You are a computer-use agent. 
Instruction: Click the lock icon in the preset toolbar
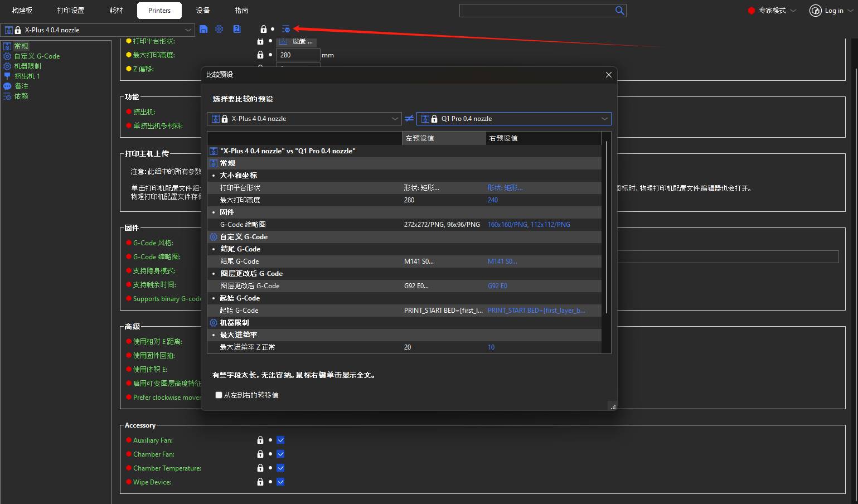(x=264, y=29)
